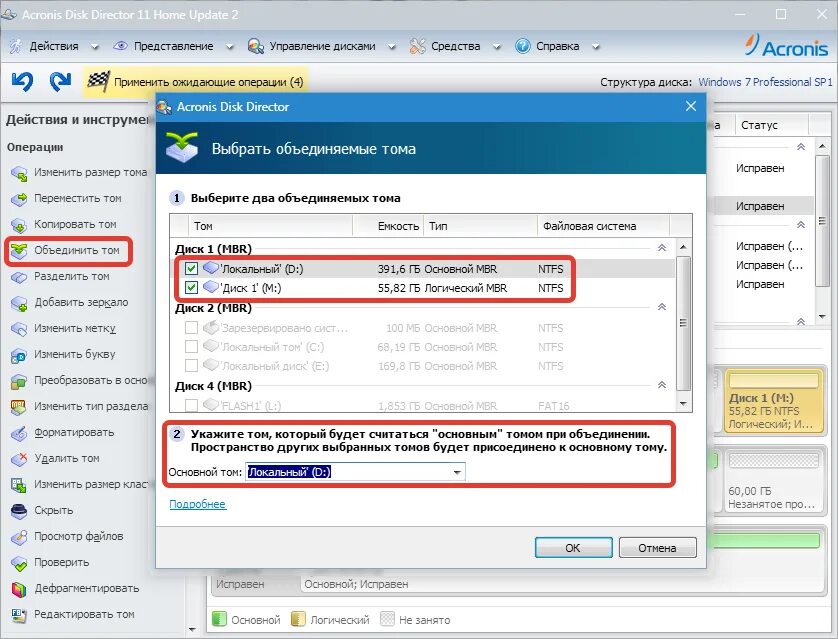Click the Convert to primary icon
Viewport: 838px width, 639px height.
(x=19, y=381)
